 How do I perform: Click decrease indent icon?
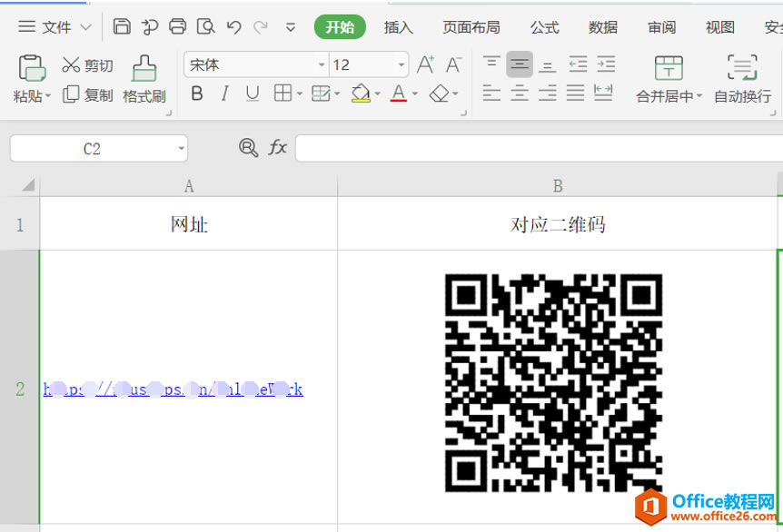click(578, 64)
